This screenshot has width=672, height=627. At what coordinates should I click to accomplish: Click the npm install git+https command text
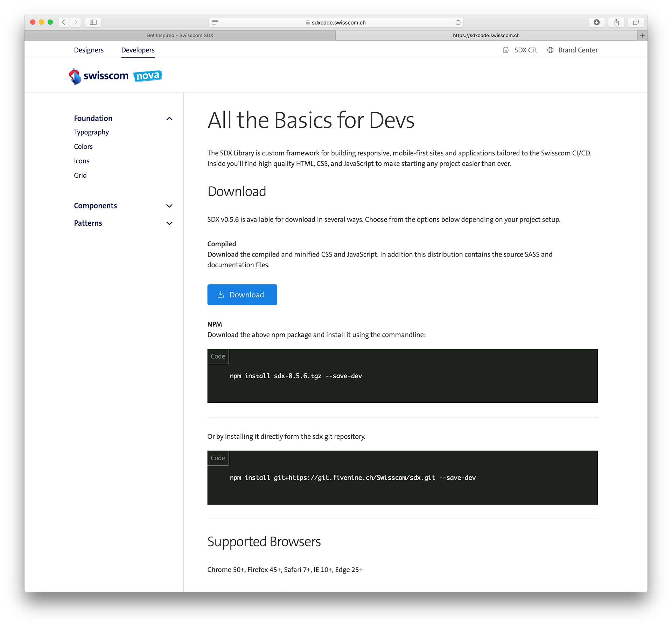(353, 478)
